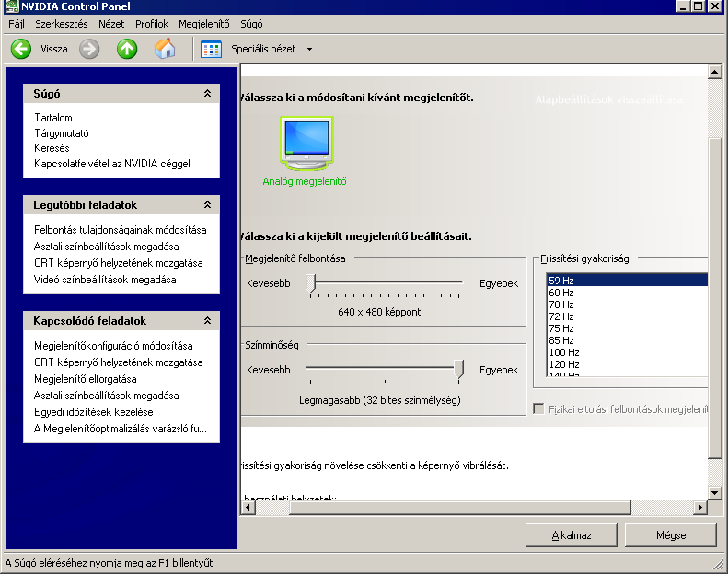The width and height of the screenshot is (728, 574).
Task: Select 120 Hz refresh rate
Action: tap(627, 364)
